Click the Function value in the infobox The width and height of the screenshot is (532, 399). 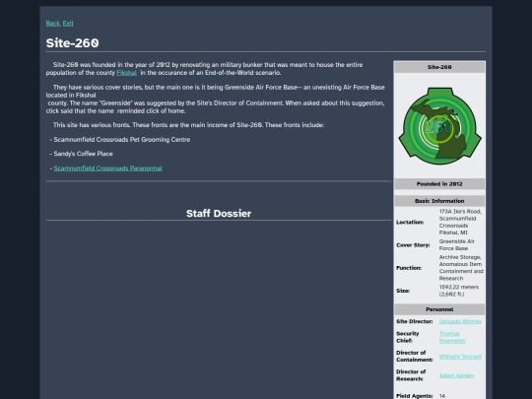[x=461, y=268]
